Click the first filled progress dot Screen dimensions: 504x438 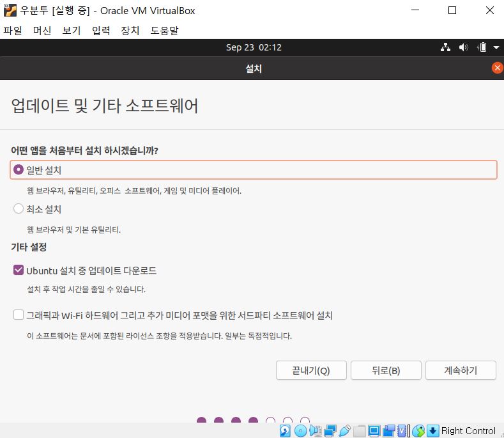pyautogui.click(x=201, y=420)
